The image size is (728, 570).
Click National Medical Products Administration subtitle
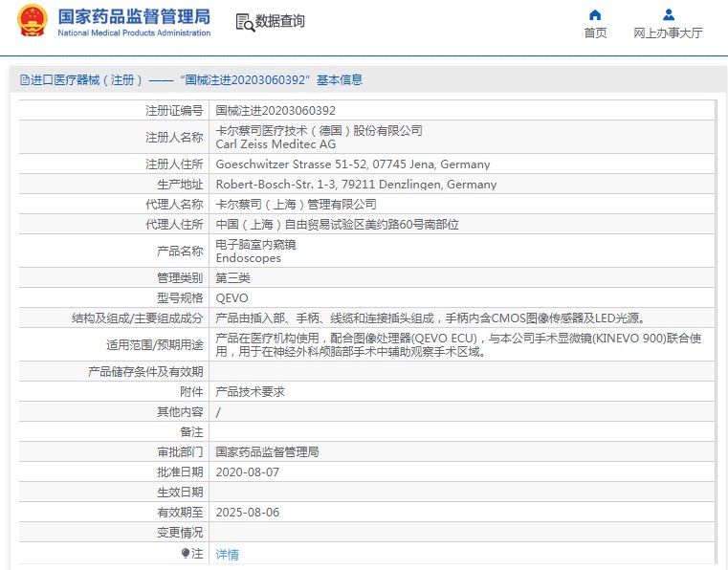click(134, 33)
